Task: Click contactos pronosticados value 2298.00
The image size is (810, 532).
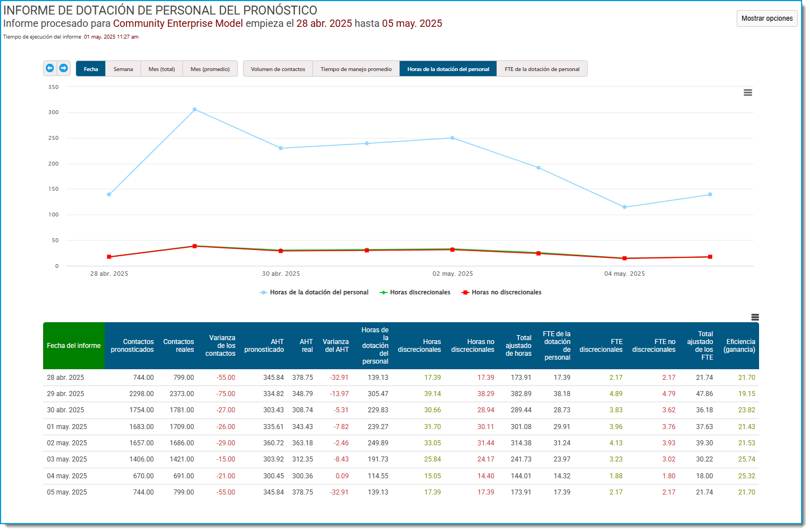Action: pyautogui.click(x=142, y=394)
